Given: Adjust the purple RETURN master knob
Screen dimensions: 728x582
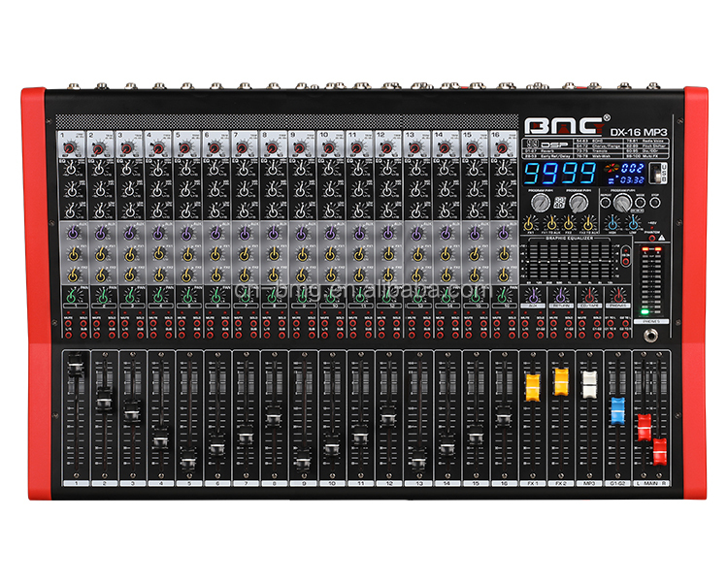Looking at the screenshot, I should [x=561, y=295].
